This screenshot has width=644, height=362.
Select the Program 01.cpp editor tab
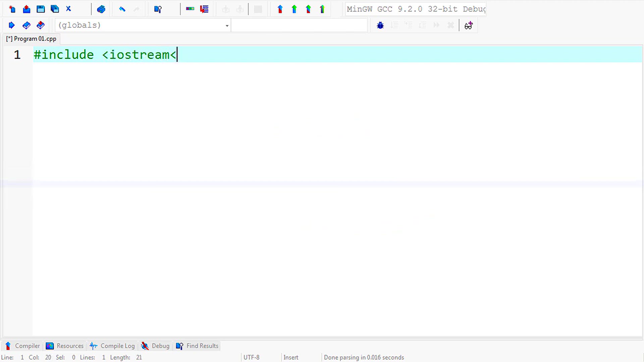coord(32,39)
